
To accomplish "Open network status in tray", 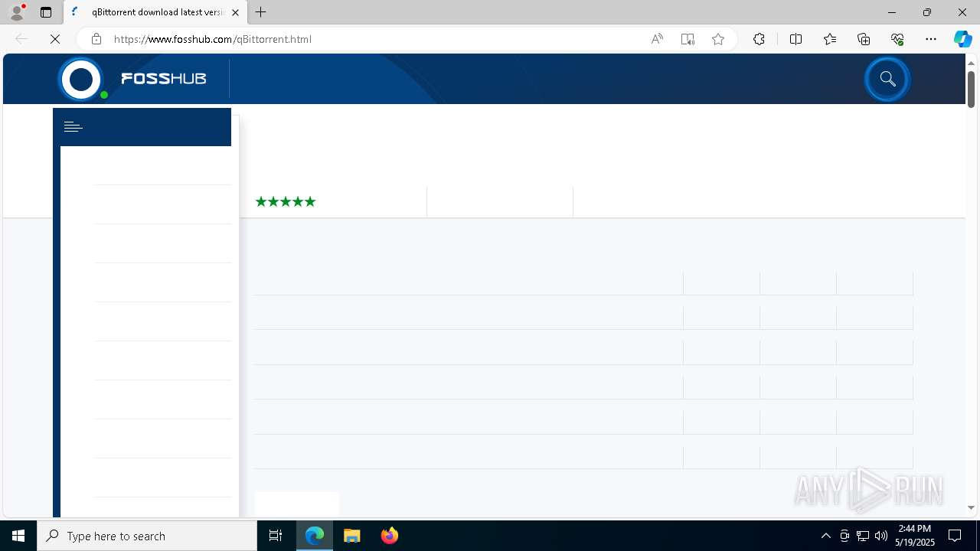I will point(863,536).
